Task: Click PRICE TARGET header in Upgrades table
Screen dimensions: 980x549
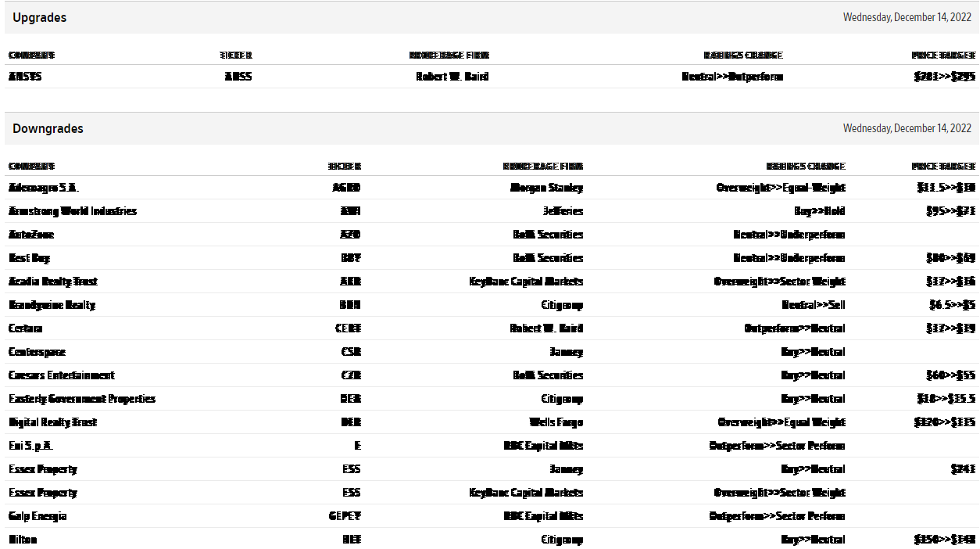Action: coord(943,56)
